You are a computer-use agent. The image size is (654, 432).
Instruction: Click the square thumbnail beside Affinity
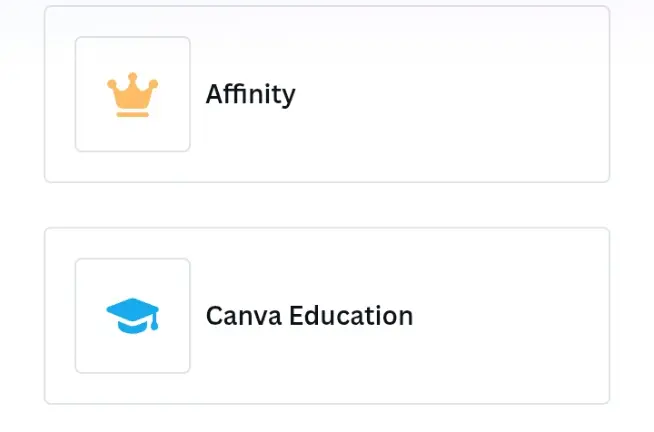[x=133, y=94]
